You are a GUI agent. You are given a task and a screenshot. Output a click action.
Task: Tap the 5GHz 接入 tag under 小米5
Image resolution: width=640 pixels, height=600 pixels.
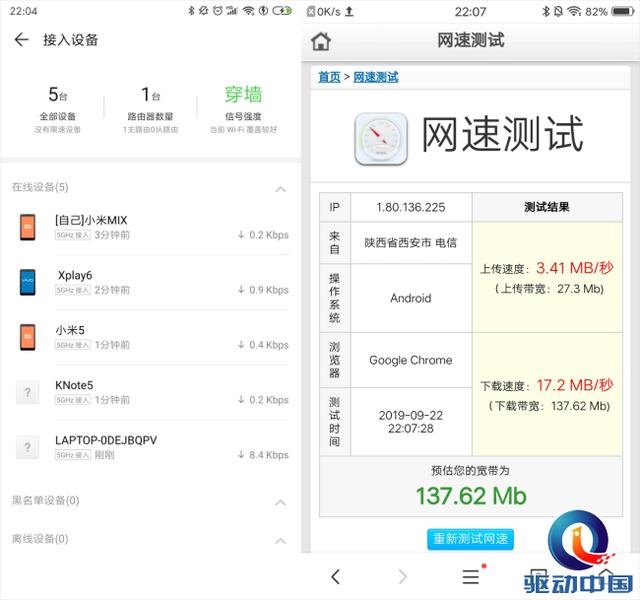coord(73,345)
